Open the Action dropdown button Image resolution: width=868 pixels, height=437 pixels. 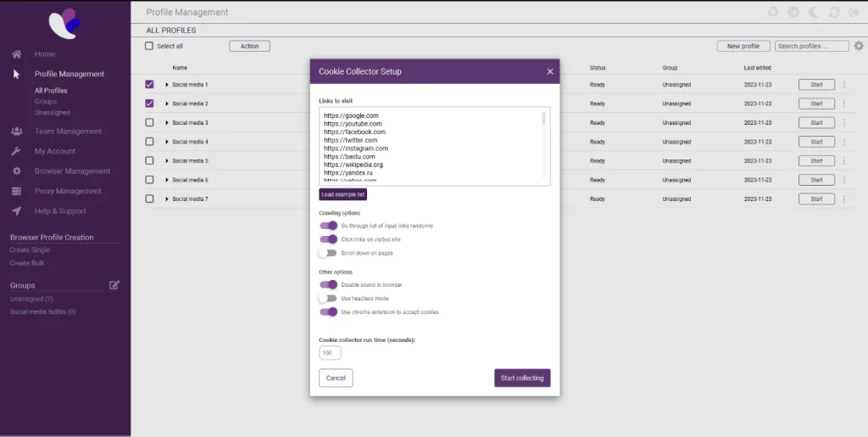pyautogui.click(x=249, y=46)
